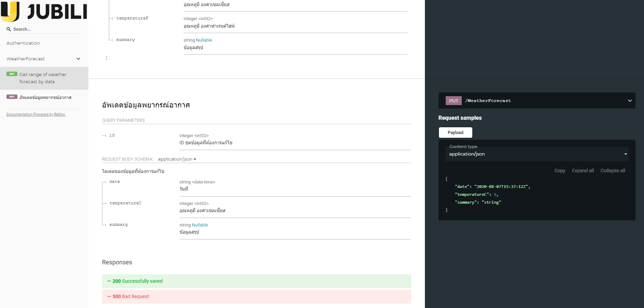Open Documentation Powered by ReDoc link

tap(35, 114)
